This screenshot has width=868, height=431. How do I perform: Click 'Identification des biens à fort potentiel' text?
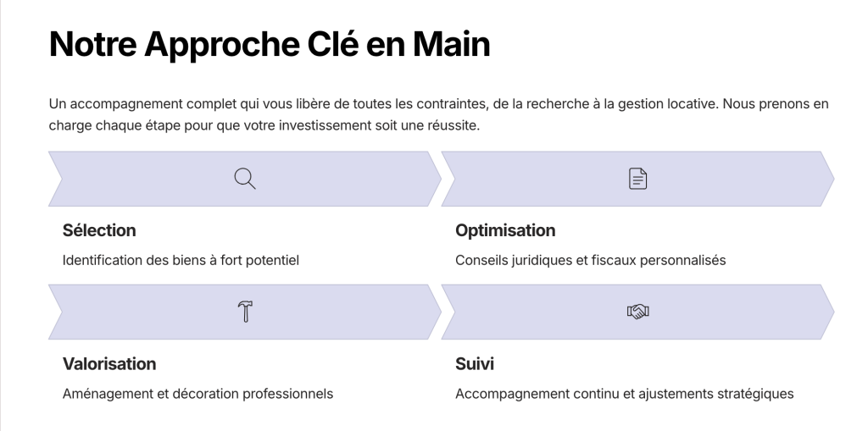pyautogui.click(x=181, y=260)
